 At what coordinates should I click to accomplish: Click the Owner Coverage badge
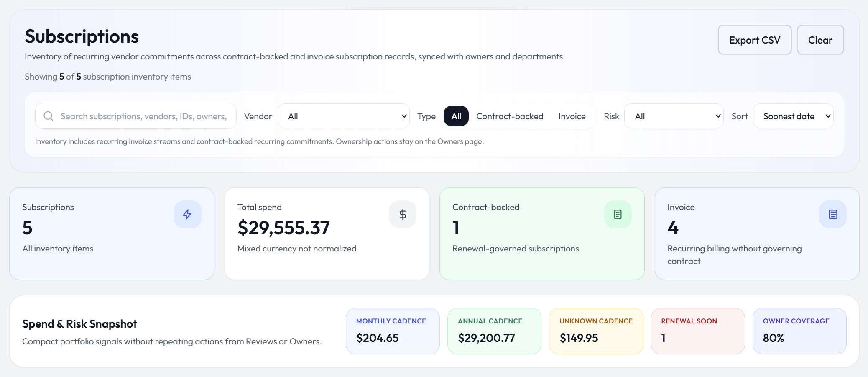(x=799, y=331)
